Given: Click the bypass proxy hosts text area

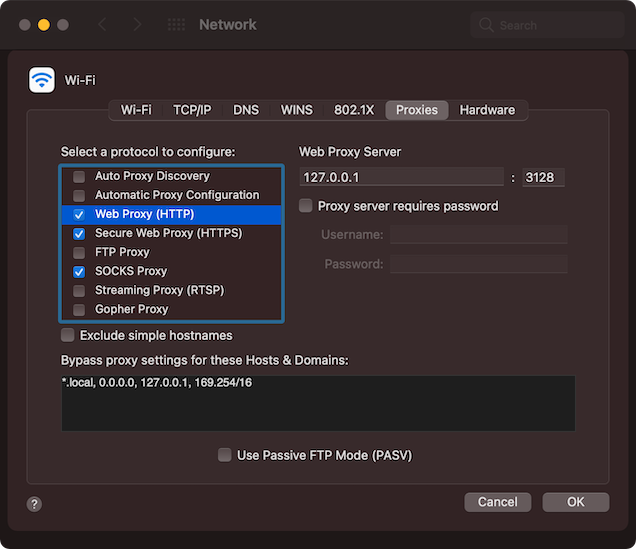Looking at the screenshot, I should click(x=317, y=403).
